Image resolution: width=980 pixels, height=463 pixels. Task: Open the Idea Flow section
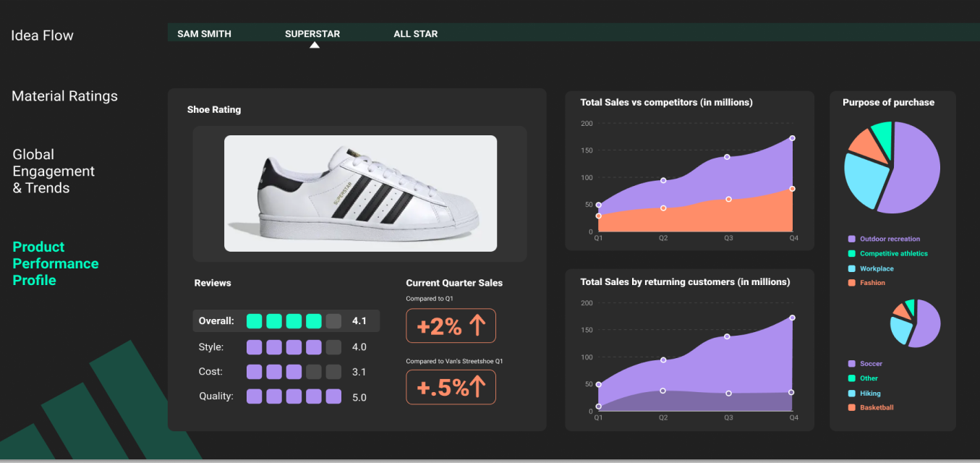[42, 35]
